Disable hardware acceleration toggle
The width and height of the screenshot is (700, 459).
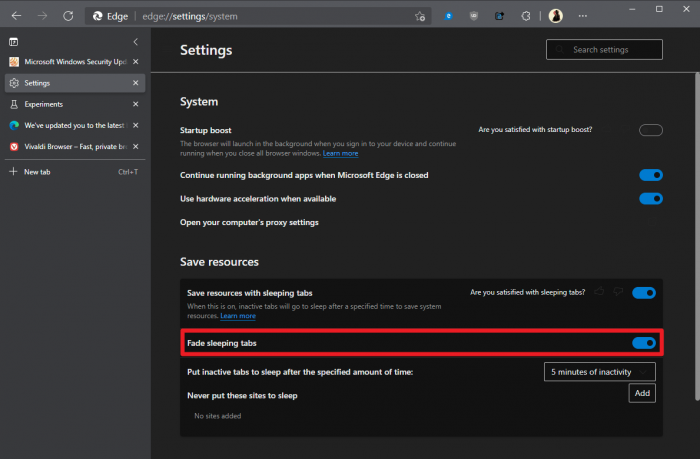click(650, 198)
